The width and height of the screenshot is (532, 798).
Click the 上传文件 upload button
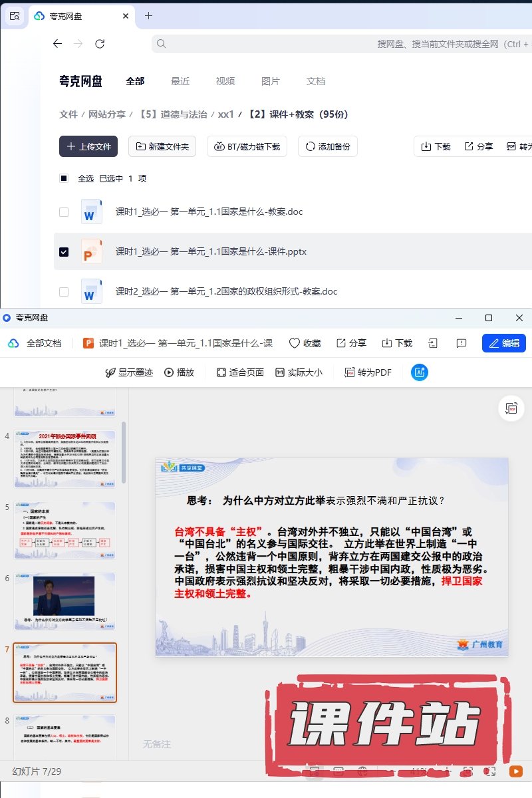88,146
